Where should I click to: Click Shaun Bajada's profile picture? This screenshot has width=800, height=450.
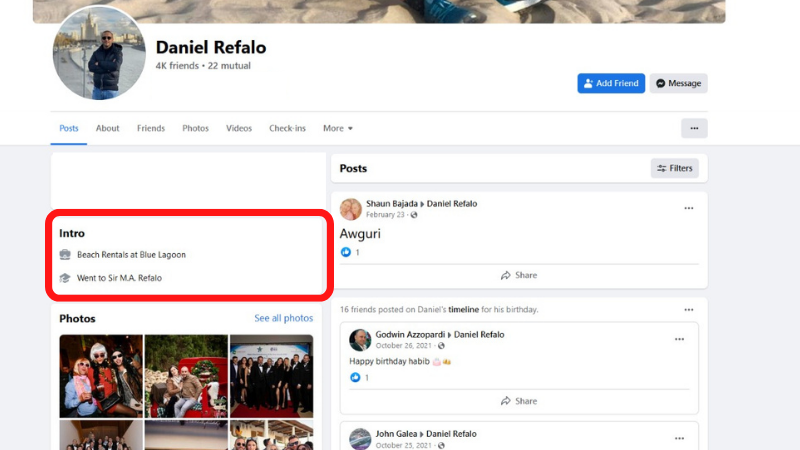point(351,209)
